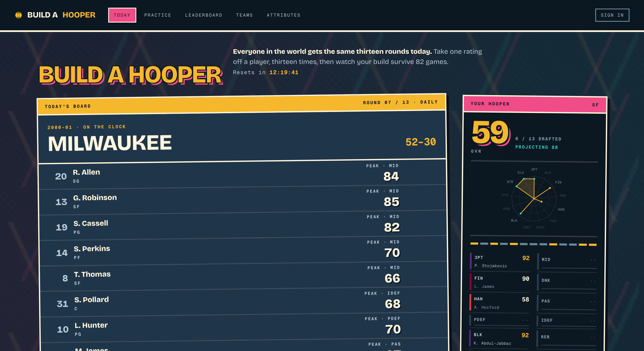Choose S. Cassell's MID 82

pyautogui.click(x=392, y=227)
